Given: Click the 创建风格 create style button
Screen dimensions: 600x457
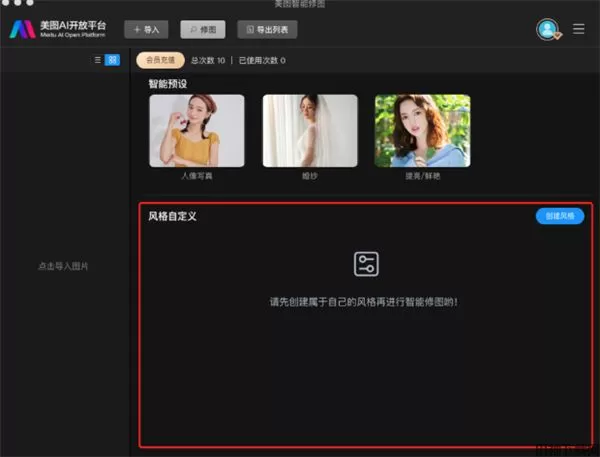Looking at the screenshot, I should pyautogui.click(x=560, y=216).
